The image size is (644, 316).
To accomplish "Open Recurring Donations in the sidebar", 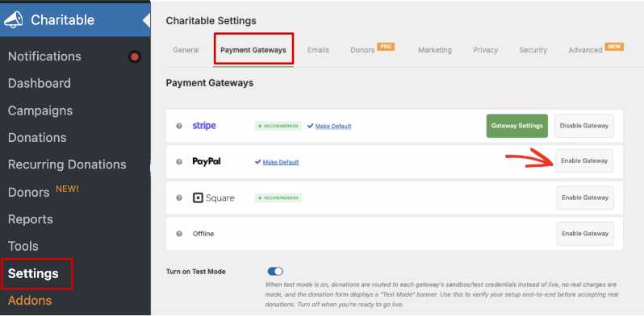I will tap(67, 164).
